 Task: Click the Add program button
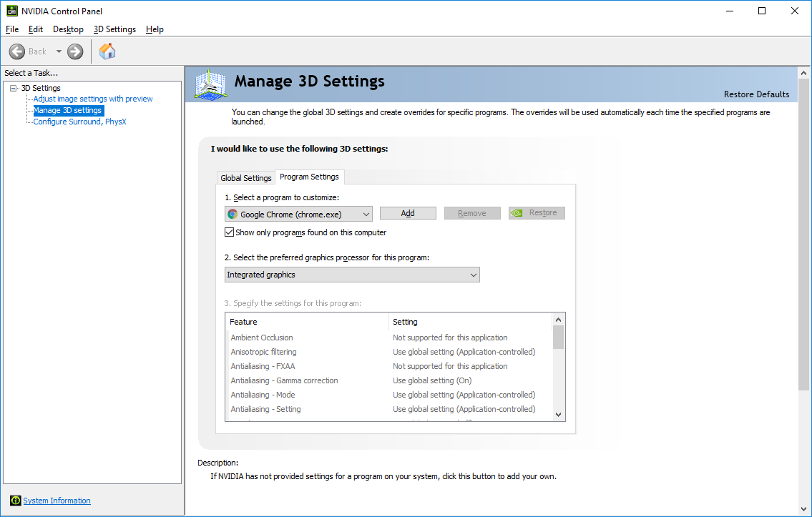408,213
